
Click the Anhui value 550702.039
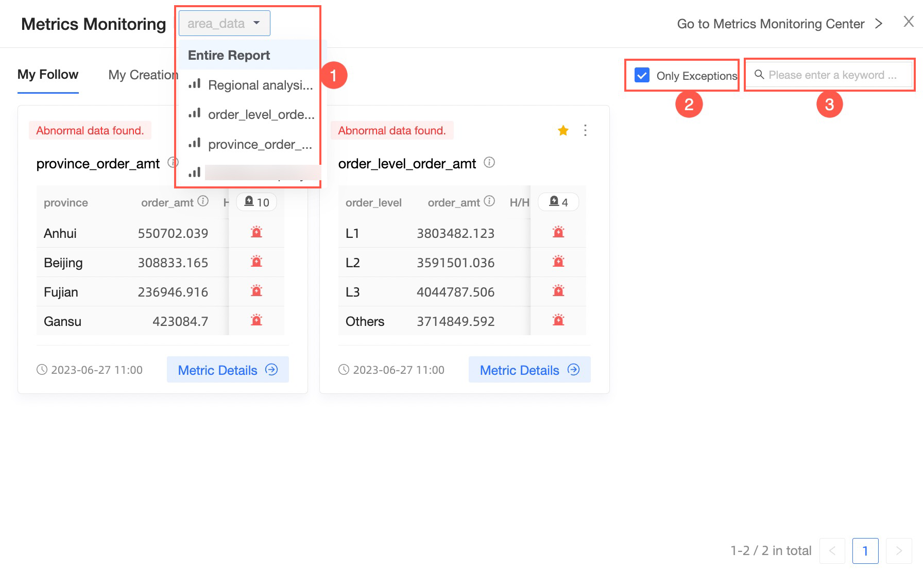(x=173, y=233)
